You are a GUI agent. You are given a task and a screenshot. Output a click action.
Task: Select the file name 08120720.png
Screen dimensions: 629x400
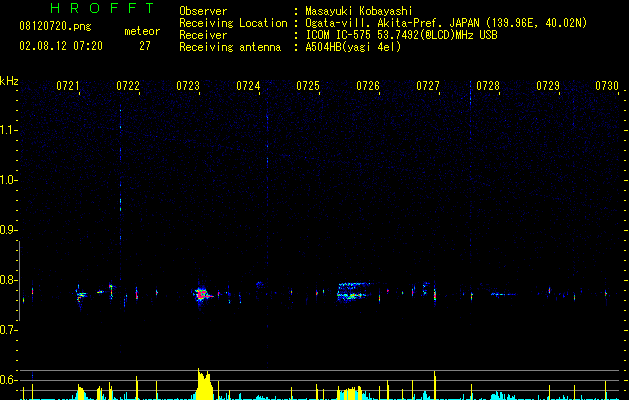pyautogui.click(x=55, y=26)
